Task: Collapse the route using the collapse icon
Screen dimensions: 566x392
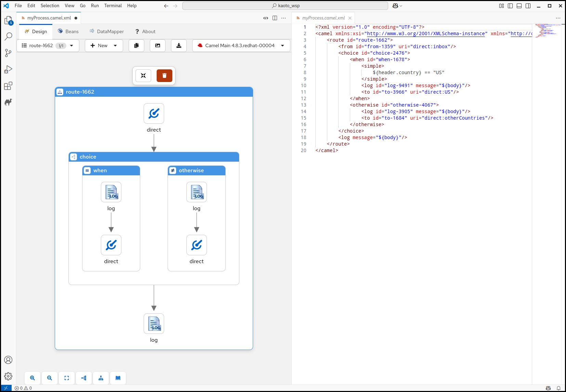Action: pyautogui.click(x=143, y=76)
